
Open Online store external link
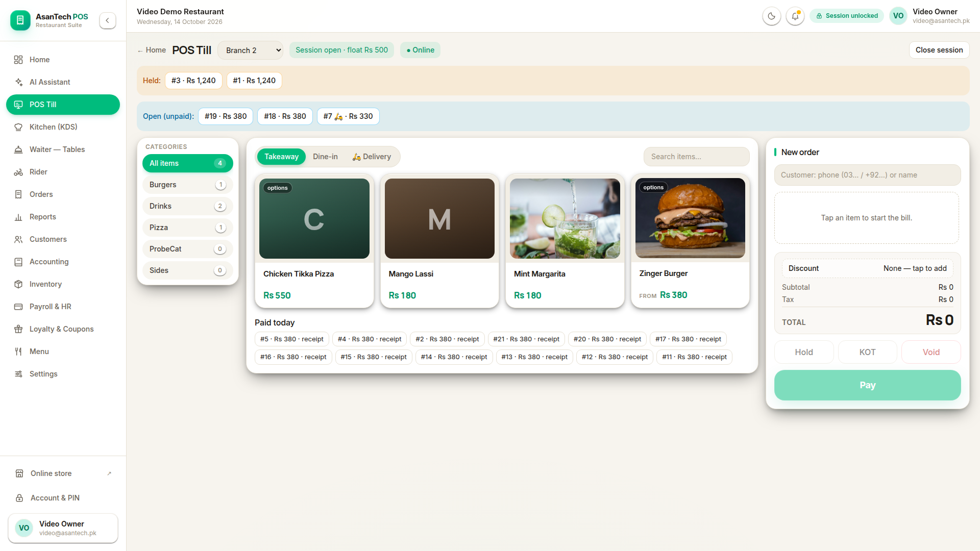[63, 473]
